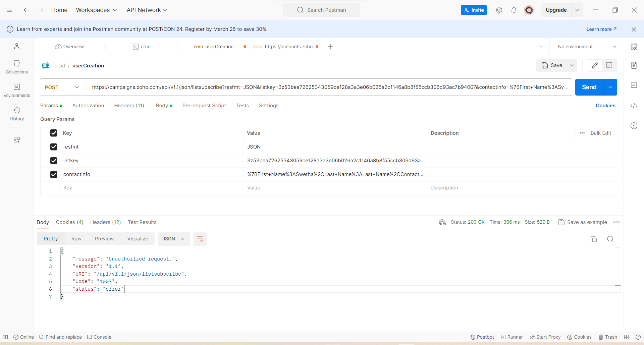The height and width of the screenshot is (345, 644).
Task: Click the Invite button
Action: 474,10
